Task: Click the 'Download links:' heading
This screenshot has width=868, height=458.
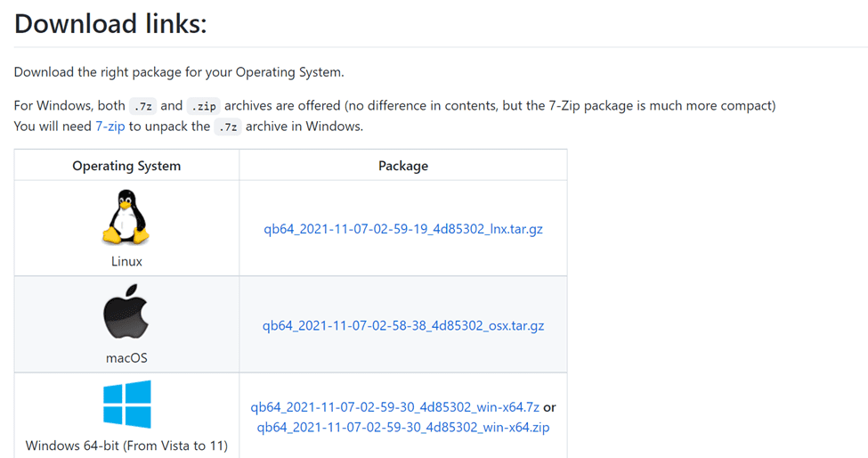Action: pos(110,24)
